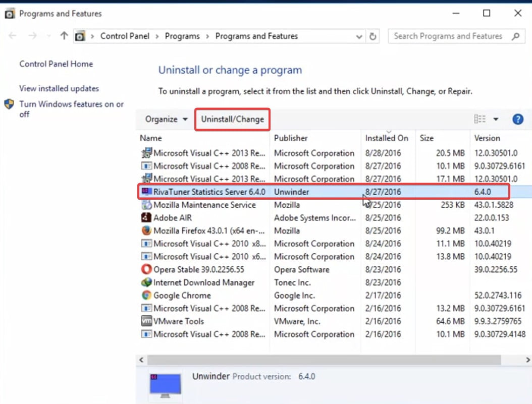Open Turn Windows features on or off
Viewport: 532px width, 404px height.
[x=71, y=109]
